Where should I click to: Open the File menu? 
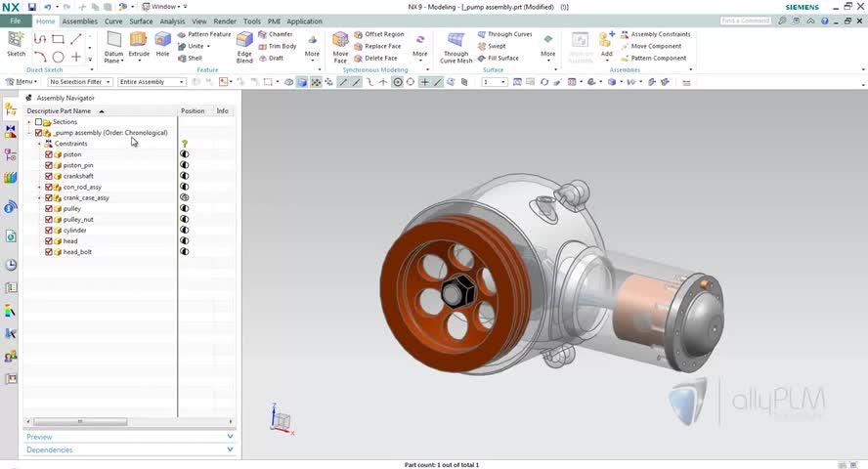15,21
